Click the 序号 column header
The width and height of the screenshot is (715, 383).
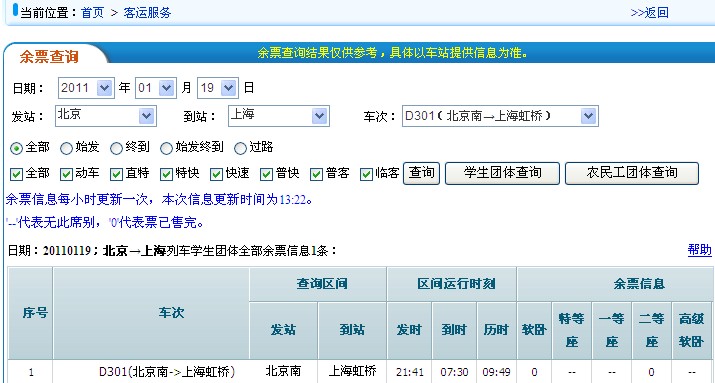[31, 313]
